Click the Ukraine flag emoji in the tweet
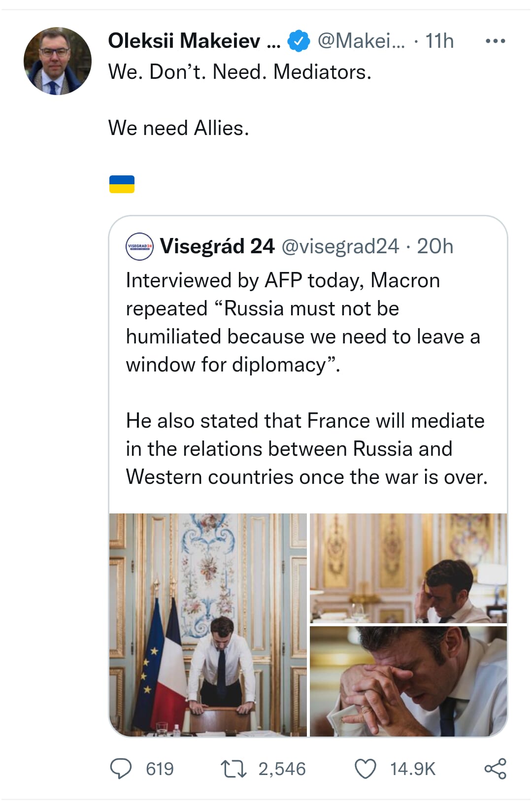Viewport: 532px width, 811px height. [122, 184]
